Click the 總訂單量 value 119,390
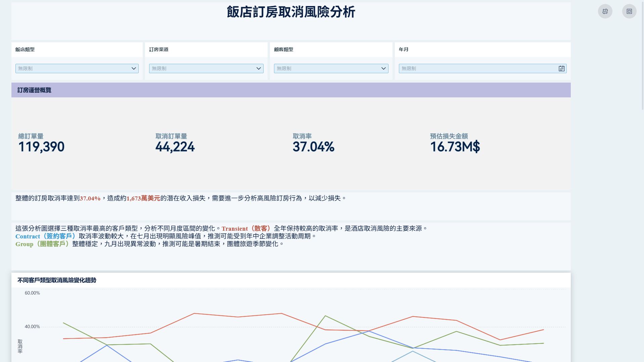 click(x=41, y=147)
